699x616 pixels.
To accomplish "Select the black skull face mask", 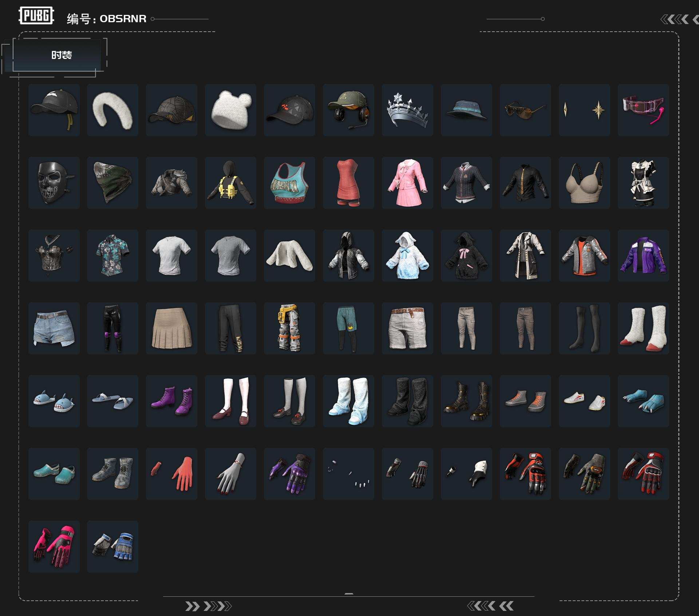I will [54, 183].
